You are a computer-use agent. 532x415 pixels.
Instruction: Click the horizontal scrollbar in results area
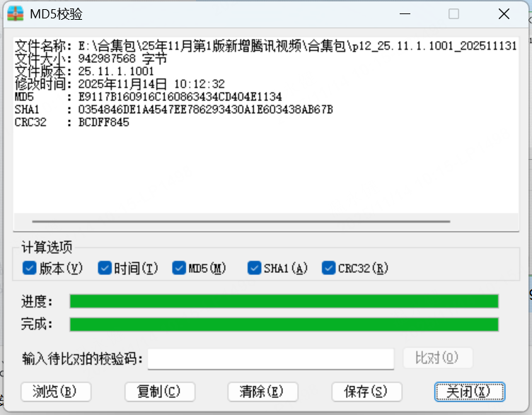click(x=241, y=221)
